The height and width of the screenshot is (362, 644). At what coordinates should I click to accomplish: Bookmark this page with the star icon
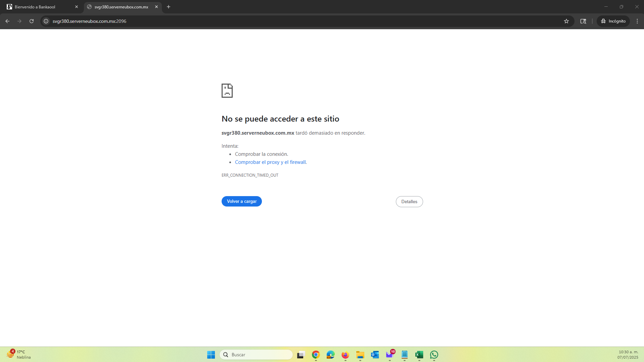point(566,21)
